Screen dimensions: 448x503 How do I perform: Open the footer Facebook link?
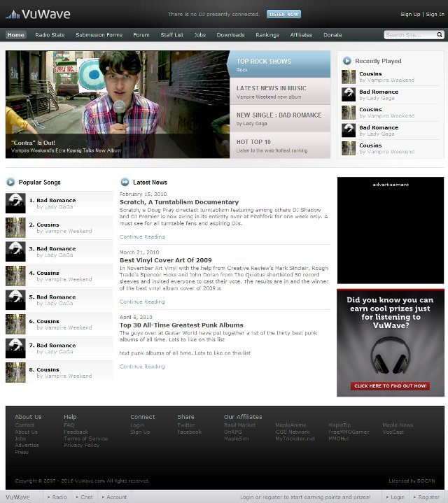189,432
